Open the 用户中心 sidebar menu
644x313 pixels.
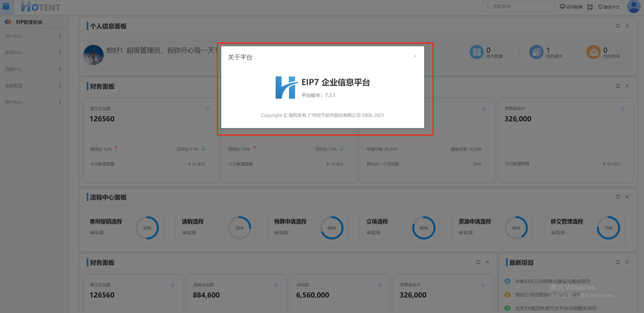[x=35, y=102]
